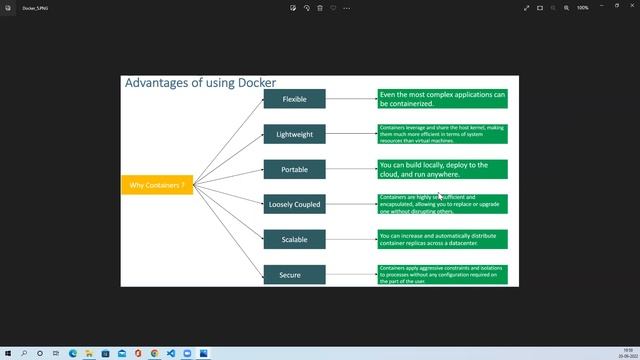Click the 'Portable' box in the diagram

pos(294,169)
